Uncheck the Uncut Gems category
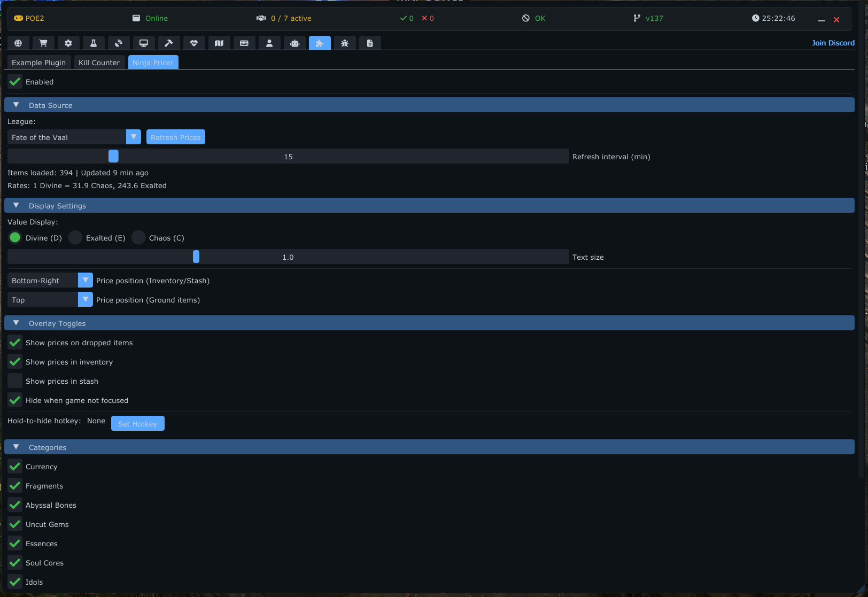Image resolution: width=868 pixels, height=597 pixels. (15, 524)
